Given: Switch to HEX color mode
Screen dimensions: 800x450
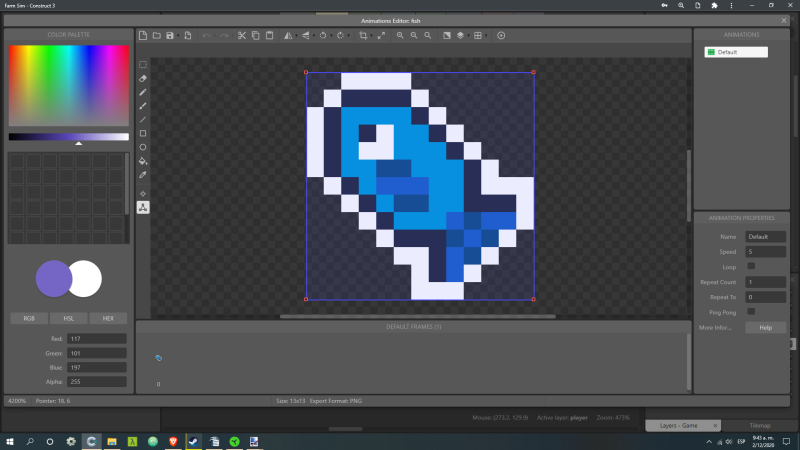Looking at the screenshot, I should tap(108, 318).
